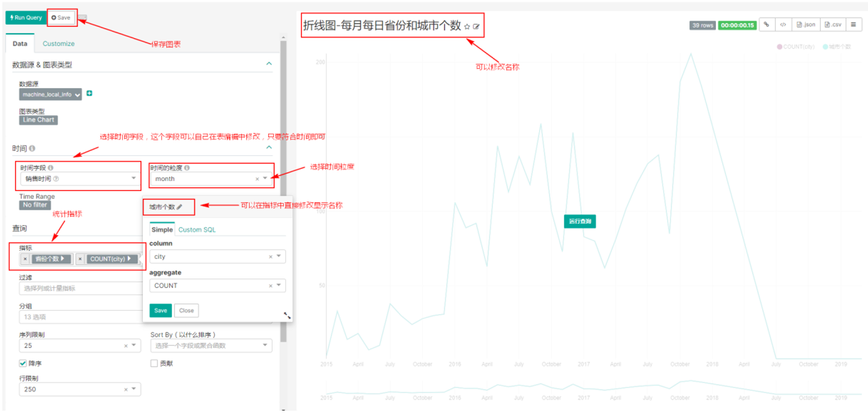Click the 39 rows badge
Viewport: 868px width, 413px height.
coord(702,25)
